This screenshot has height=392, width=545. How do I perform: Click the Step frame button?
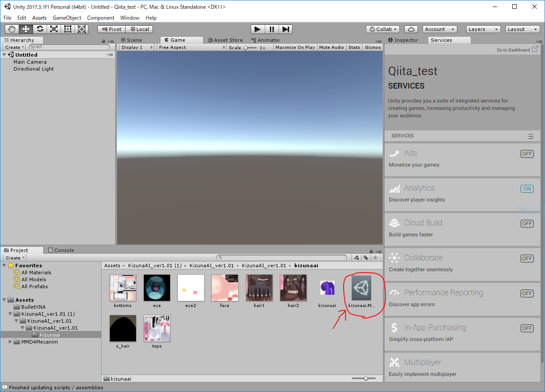coord(286,29)
